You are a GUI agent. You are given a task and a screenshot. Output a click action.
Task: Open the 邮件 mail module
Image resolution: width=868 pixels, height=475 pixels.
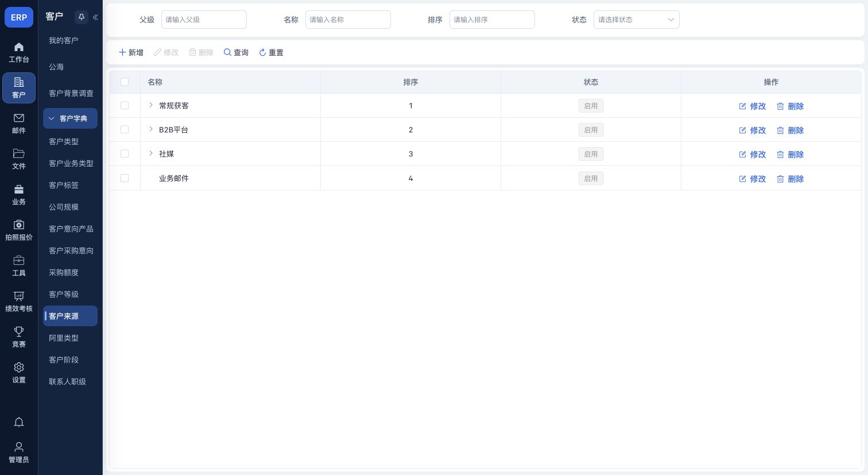(19, 123)
